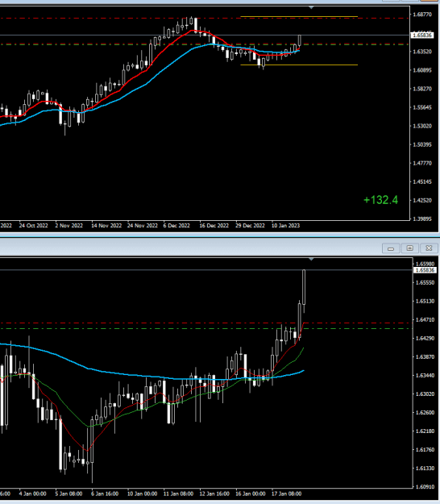This screenshot has width=440, height=504.
Task: Click the 1.55645 price scale label
Action: pyautogui.click(x=422, y=107)
